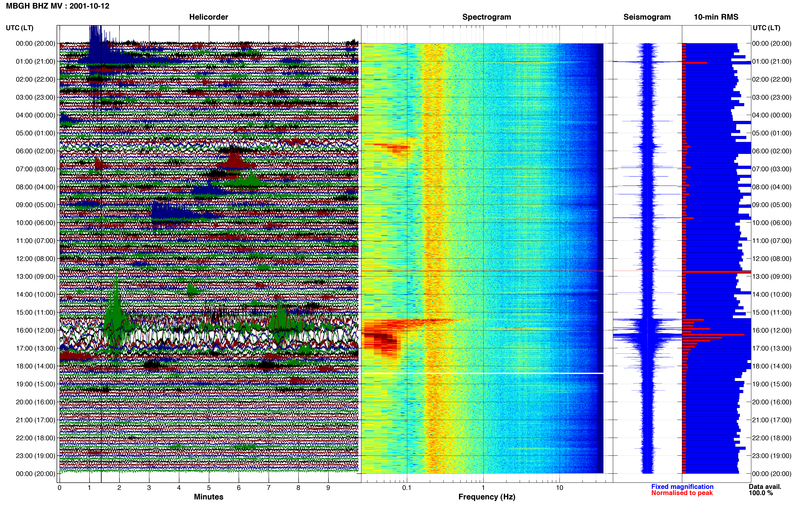
Task: Click "18:00 (14:00)" on the helicorder time axis
Action: tap(36, 366)
